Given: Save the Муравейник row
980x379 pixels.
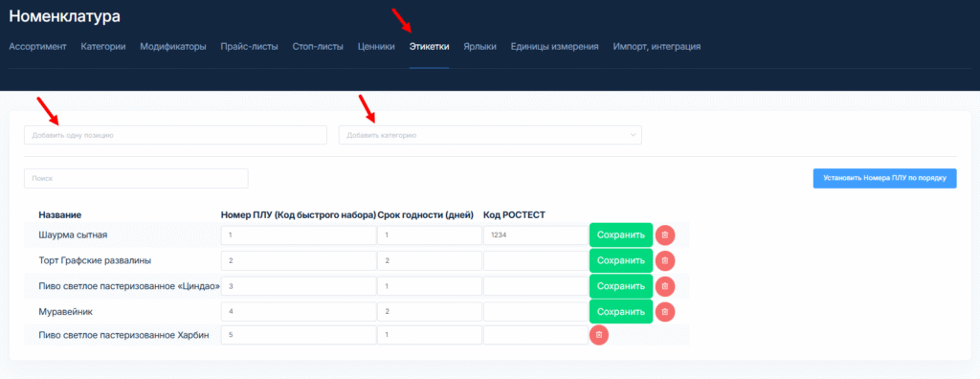Looking at the screenshot, I should (620, 311).
